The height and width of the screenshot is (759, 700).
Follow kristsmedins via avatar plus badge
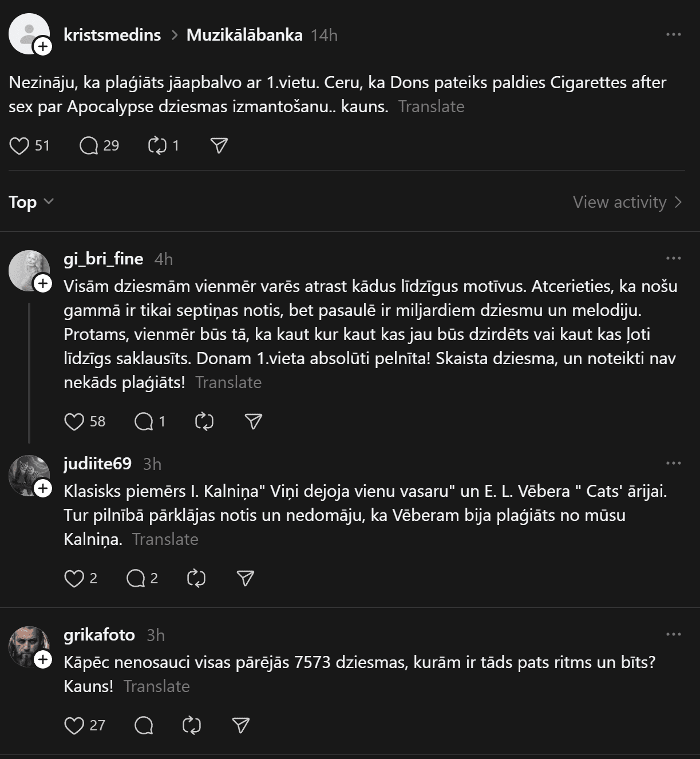click(43, 46)
